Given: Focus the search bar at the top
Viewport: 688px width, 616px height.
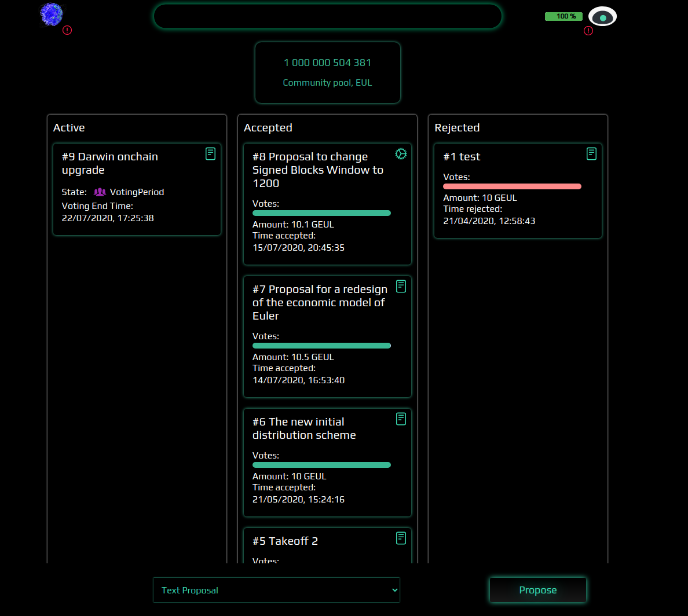Looking at the screenshot, I should 328,16.
